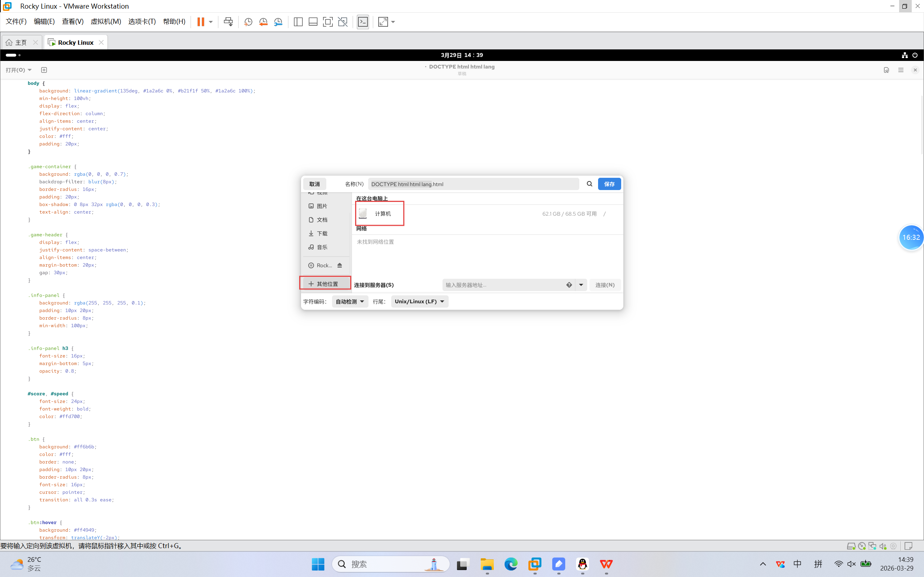This screenshot has width=924, height=577.
Task: Click the 取消 button
Action: (314, 184)
